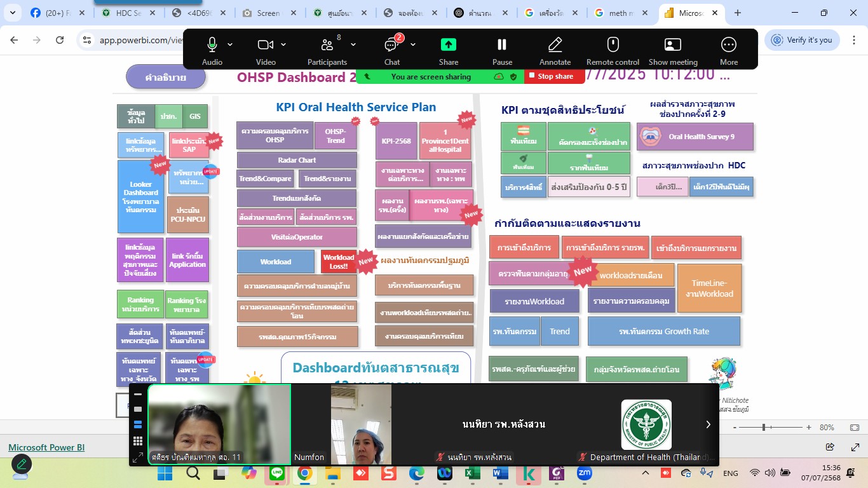Expand the Participants options arrow
This screenshot has width=868, height=488.
click(353, 44)
